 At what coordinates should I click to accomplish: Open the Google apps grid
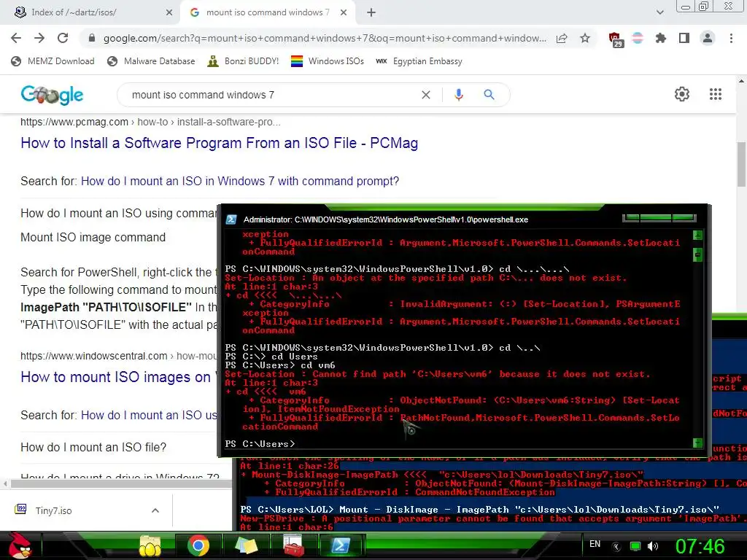coord(716,94)
